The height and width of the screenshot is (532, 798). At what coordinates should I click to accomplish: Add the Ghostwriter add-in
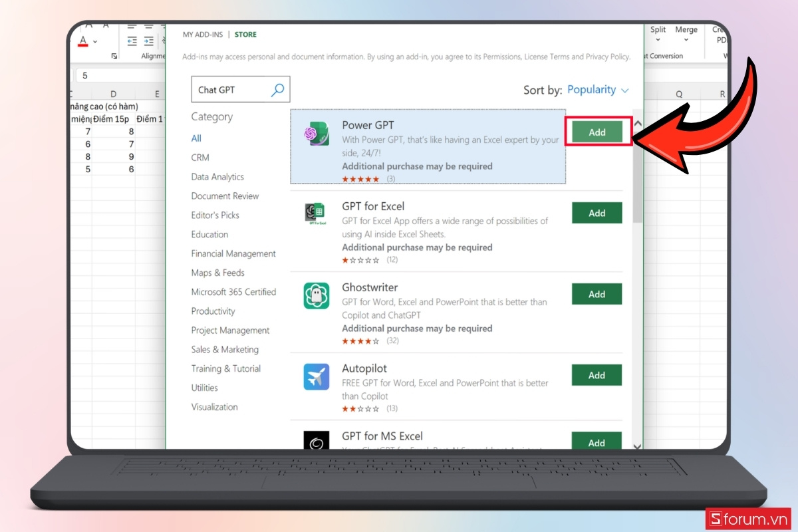[x=597, y=295]
